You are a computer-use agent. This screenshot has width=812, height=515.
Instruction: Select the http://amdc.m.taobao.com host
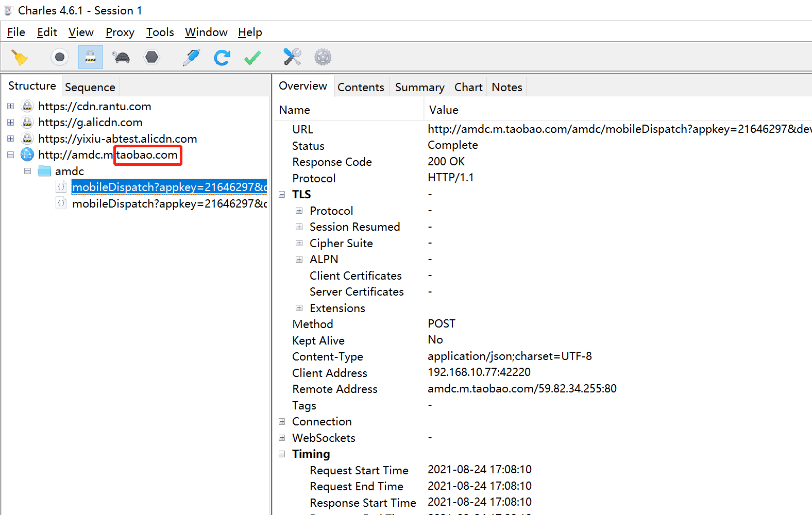coord(108,154)
